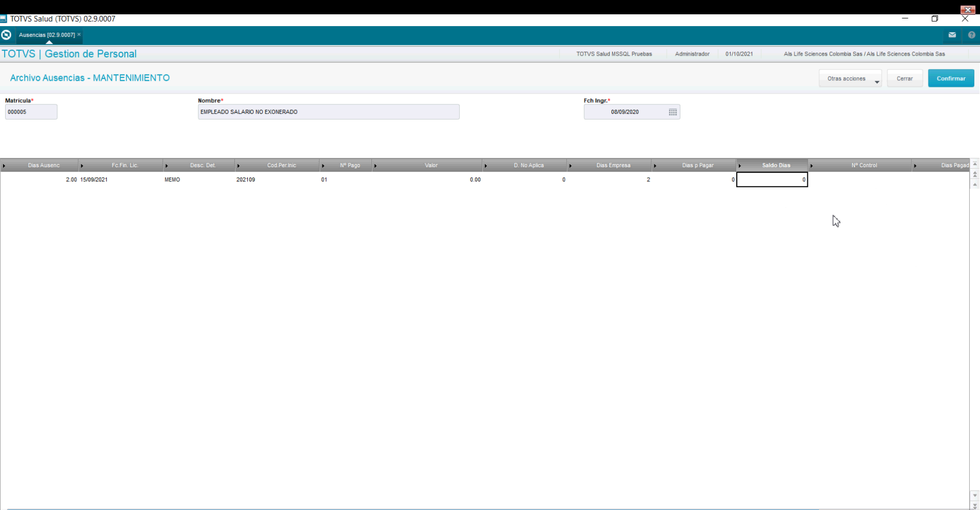The image size is (980, 510).
Task: Jump to the grid's last row arrow
Action: click(975, 505)
